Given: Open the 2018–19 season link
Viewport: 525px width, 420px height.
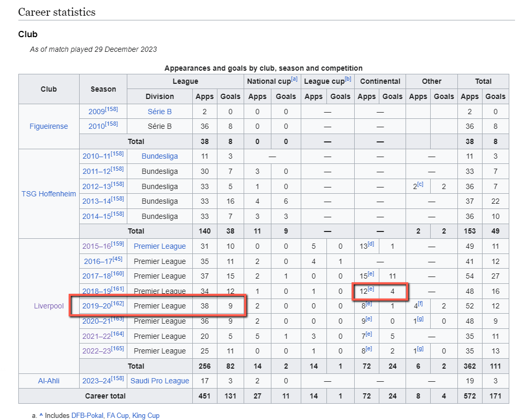Looking at the screenshot, I should (x=96, y=291).
